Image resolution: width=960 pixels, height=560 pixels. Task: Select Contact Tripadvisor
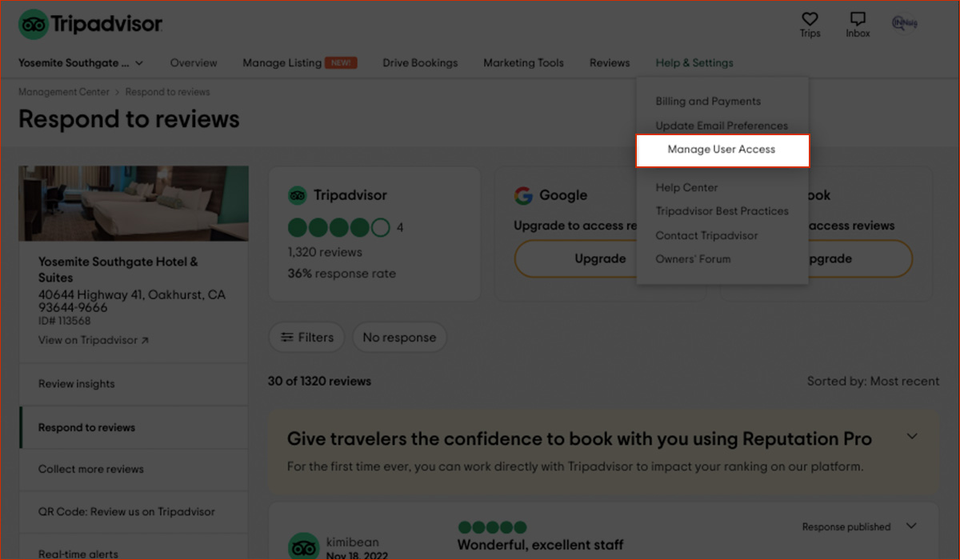coord(706,236)
